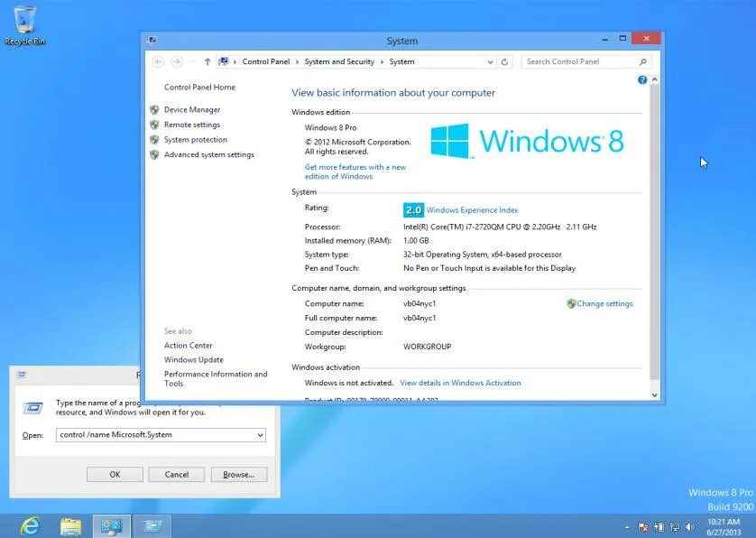756x538 pixels.
Task: Open the Run dialog Open combo dropdown arrow
Action: [261, 435]
